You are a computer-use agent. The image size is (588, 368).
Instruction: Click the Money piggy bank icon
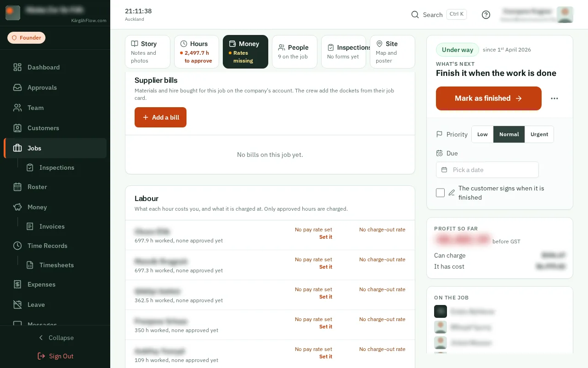pos(17,207)
